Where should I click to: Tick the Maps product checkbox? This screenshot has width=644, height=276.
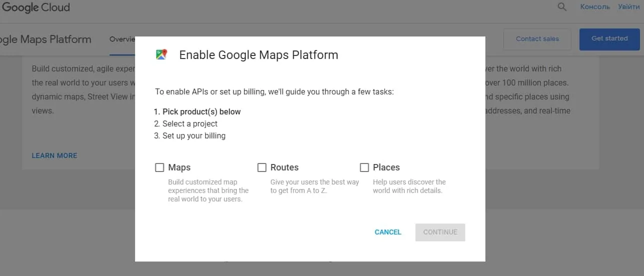[x=160, y=167]
